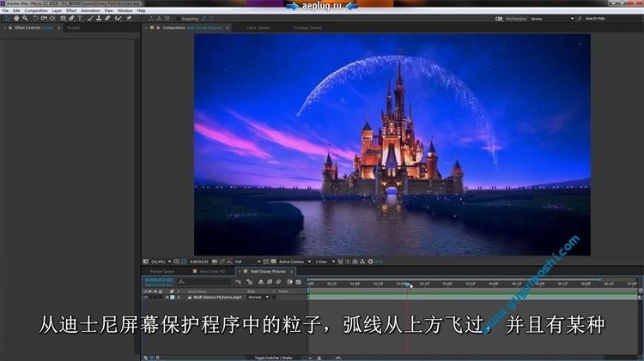
Task: Select the Roto Brush tool
Action: point(118,19)
